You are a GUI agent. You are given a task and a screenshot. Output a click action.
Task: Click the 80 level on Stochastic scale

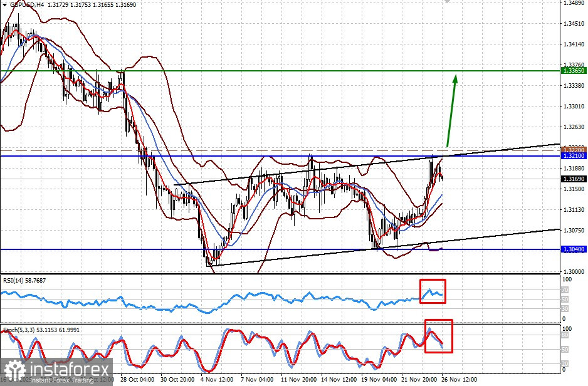(565, 335)
